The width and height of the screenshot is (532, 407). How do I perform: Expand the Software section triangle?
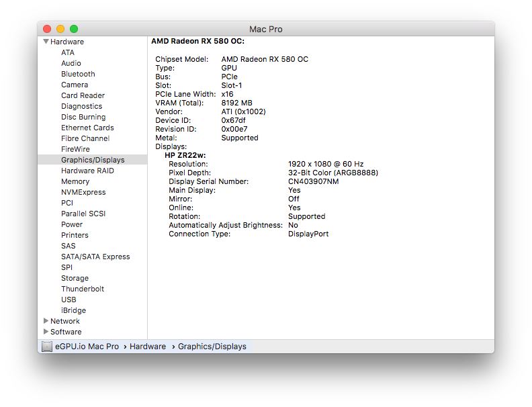(x=46, y=331)
